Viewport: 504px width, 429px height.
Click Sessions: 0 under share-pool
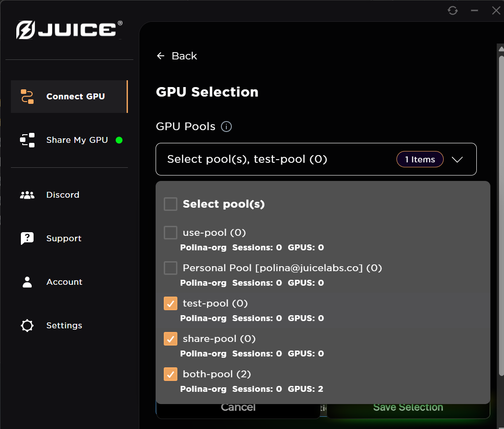257,353
